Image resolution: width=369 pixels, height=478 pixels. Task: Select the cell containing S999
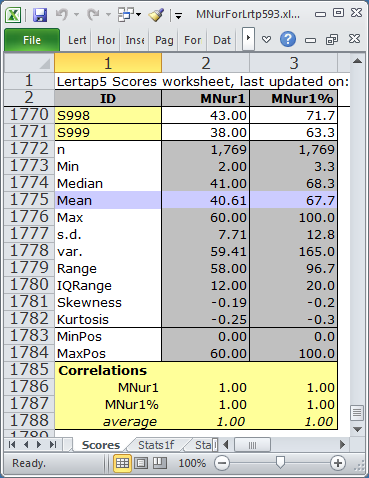point(108,132)
